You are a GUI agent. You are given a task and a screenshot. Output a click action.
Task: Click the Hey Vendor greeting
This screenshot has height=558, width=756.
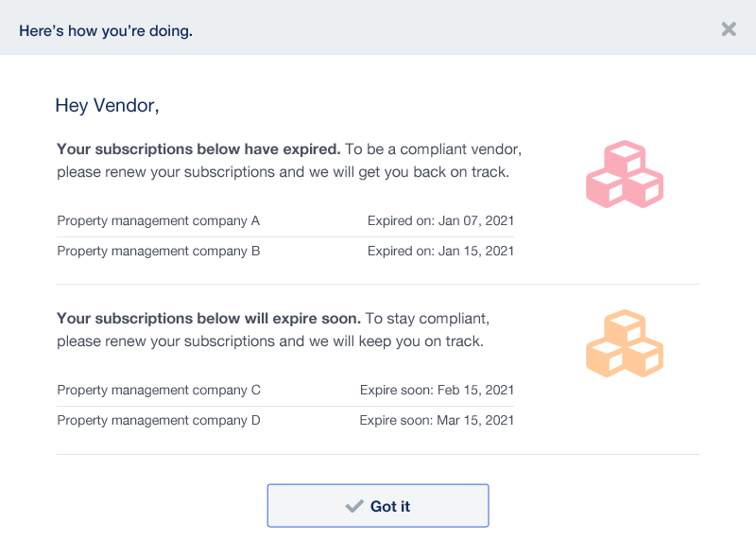point(107,106)
